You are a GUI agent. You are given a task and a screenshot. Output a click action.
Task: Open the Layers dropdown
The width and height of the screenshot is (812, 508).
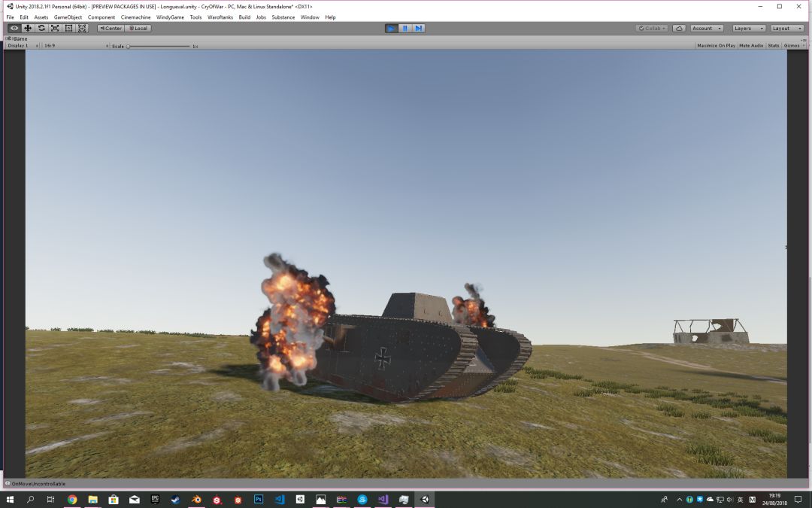point(749,29)
